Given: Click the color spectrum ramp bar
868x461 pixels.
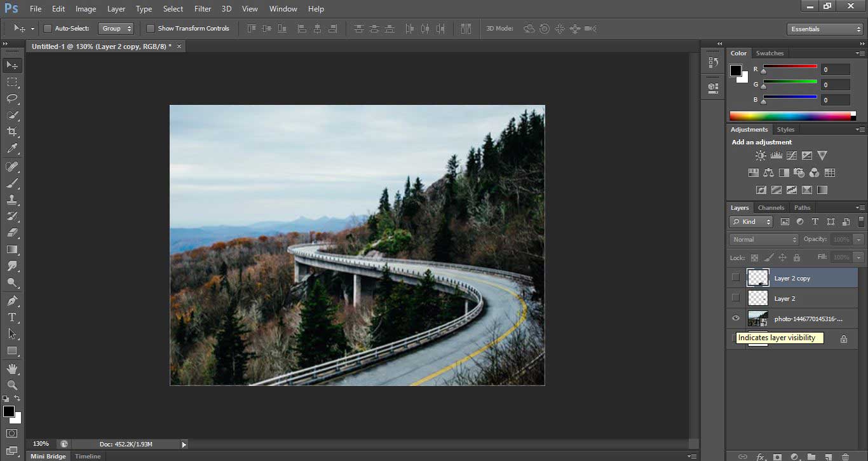Looking at the screenshot, I should 790,116.
